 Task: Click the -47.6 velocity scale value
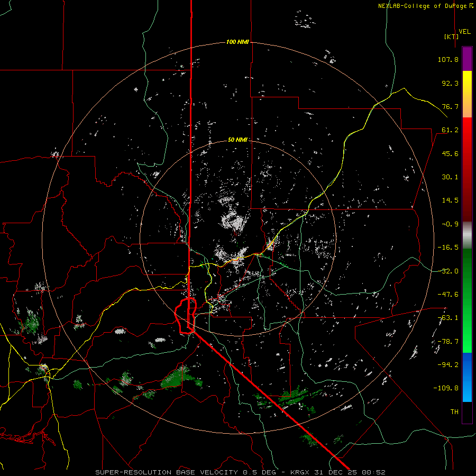pyautogui.click(x=448, y=295)
